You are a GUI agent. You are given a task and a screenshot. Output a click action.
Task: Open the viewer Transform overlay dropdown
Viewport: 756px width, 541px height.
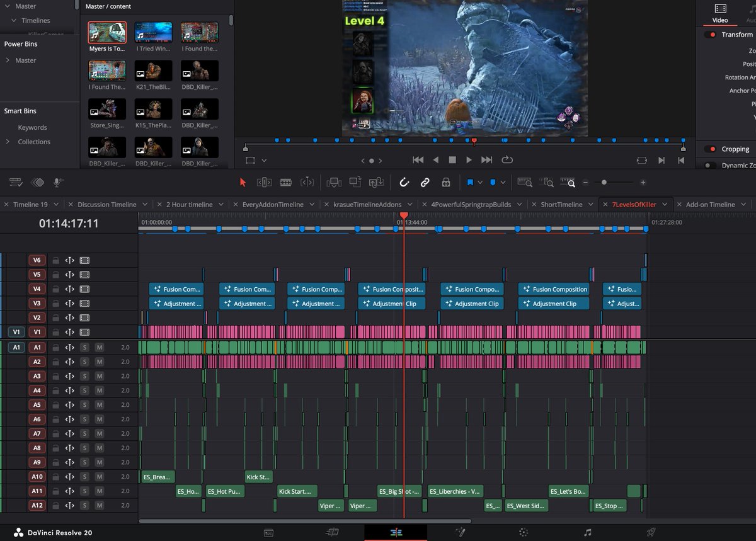point(264,161)
